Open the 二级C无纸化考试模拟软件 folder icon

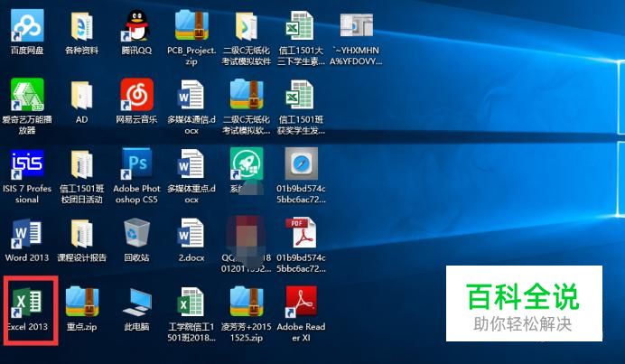247,26
